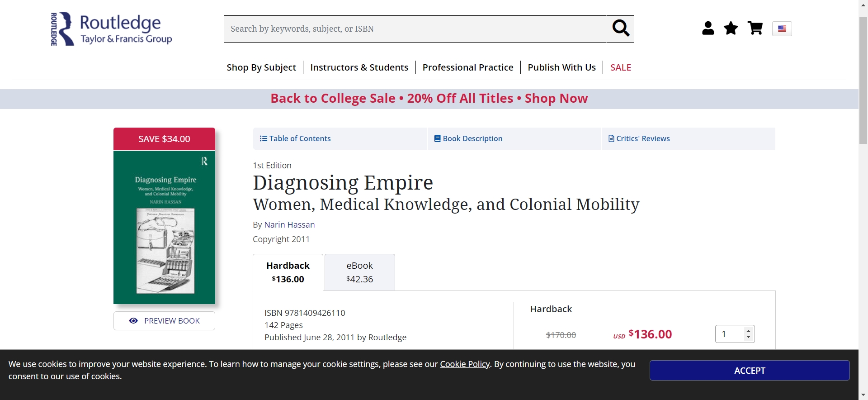Click the Routledge logo
Screen dimensions: 868x400
click(111, 29)
